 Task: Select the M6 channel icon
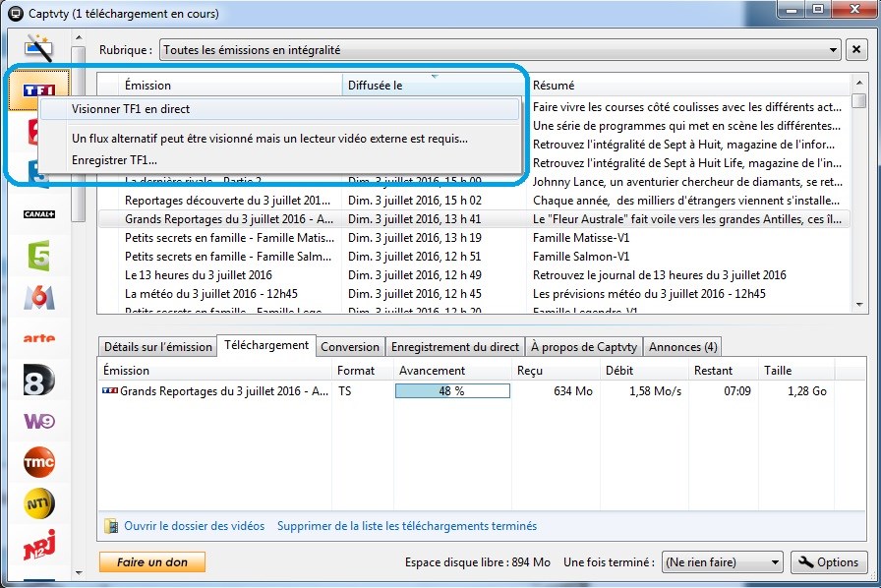[x=38, y=297]
